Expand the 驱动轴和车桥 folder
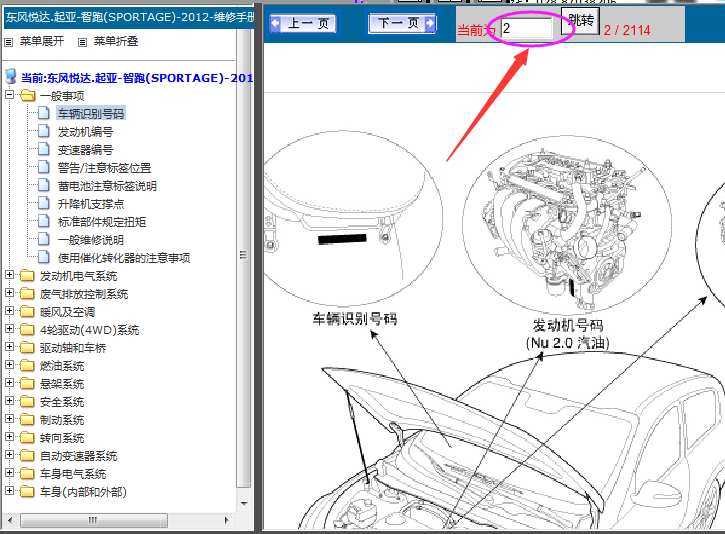The height and width of the screenshot is (534, 725). tap(9, 347)
